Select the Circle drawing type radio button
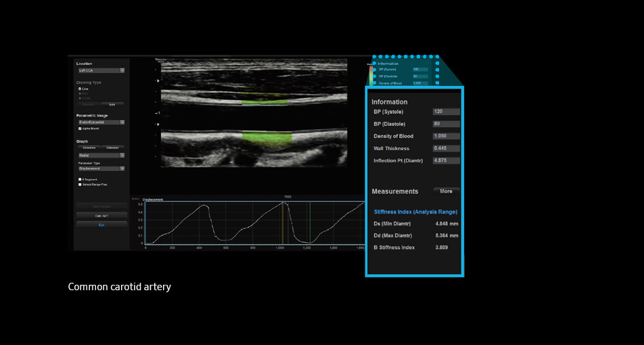Viewport: 644px width, 345px height. [x=80, y=98]
